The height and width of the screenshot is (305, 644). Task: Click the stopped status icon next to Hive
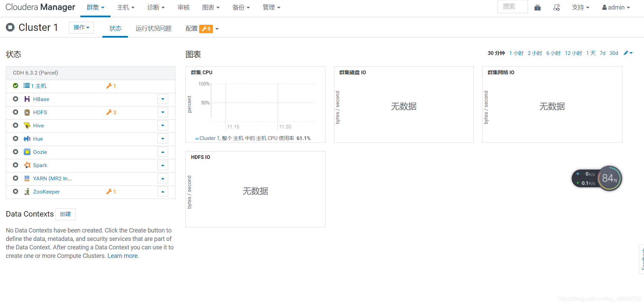16,125
